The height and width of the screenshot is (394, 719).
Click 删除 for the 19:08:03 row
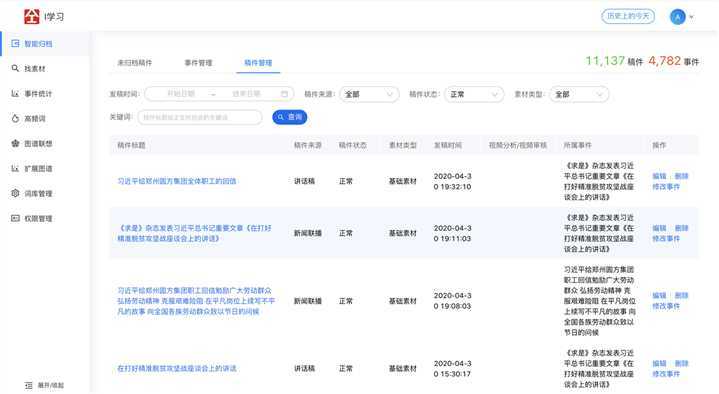(681, 295)
